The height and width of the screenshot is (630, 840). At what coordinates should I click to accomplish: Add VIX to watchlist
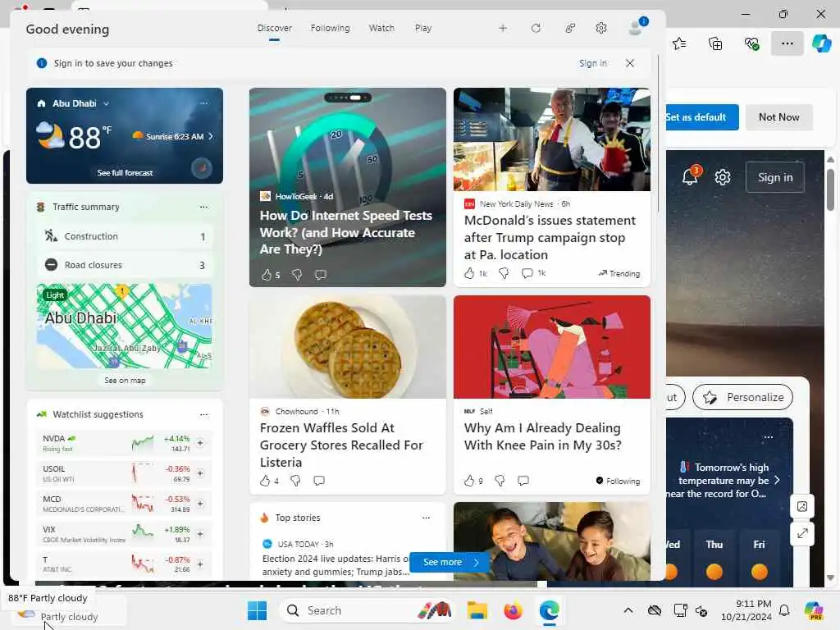pos(200,534)
